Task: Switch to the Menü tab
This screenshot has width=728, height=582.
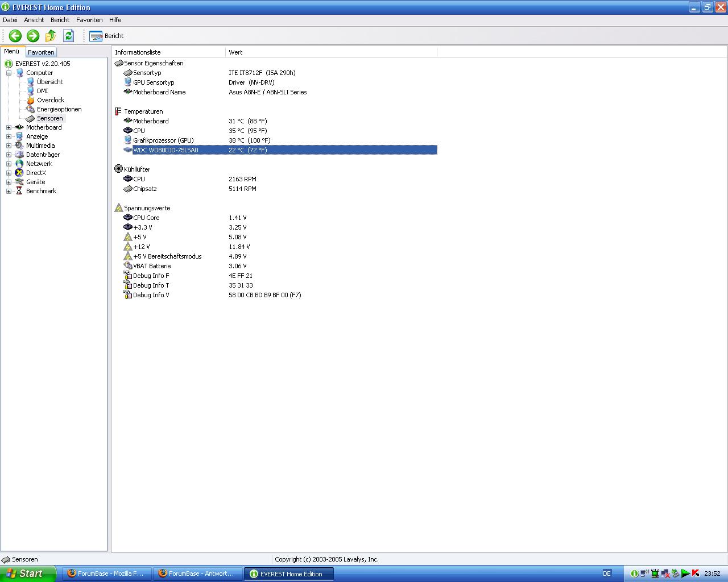Action: pos(12,51)
